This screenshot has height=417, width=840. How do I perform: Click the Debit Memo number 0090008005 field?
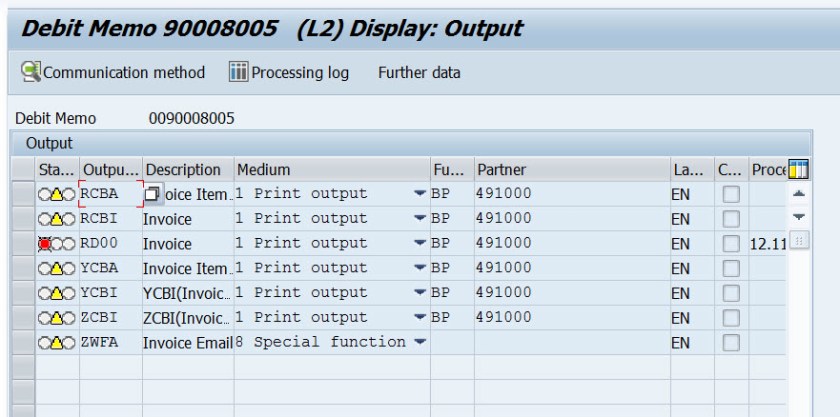point(192,118)
